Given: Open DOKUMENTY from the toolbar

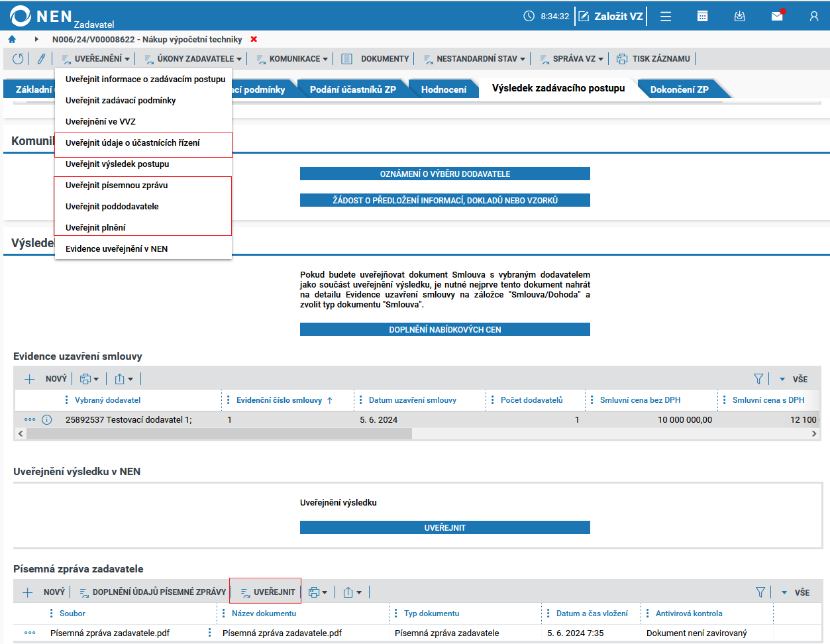Looking at the screenshot, I should [x=375, y=59].
